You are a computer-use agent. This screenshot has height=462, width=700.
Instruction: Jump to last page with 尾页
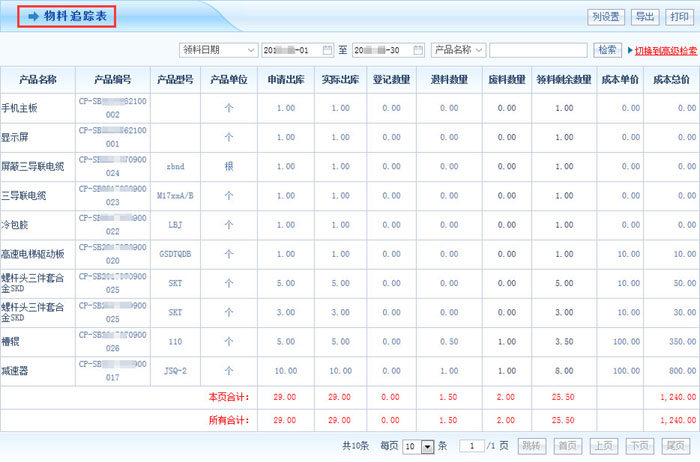[675, 446]
